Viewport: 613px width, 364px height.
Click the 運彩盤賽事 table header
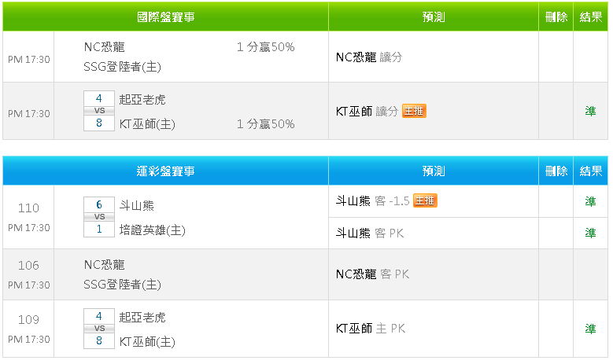coord(165,171)
